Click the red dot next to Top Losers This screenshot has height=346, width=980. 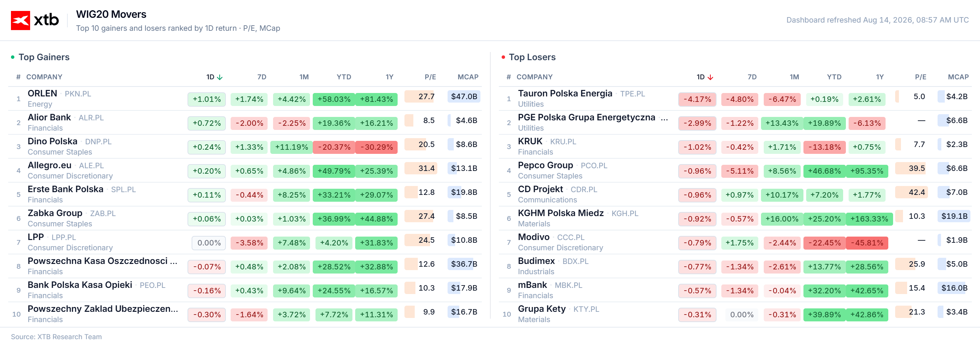point(503,57)
